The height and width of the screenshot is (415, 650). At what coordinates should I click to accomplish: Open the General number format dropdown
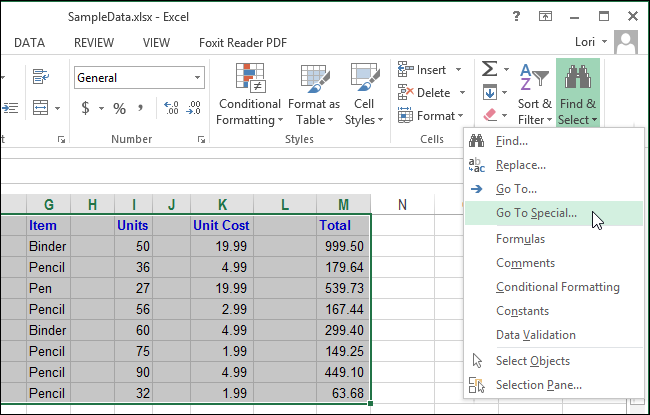tap(197, 78)
